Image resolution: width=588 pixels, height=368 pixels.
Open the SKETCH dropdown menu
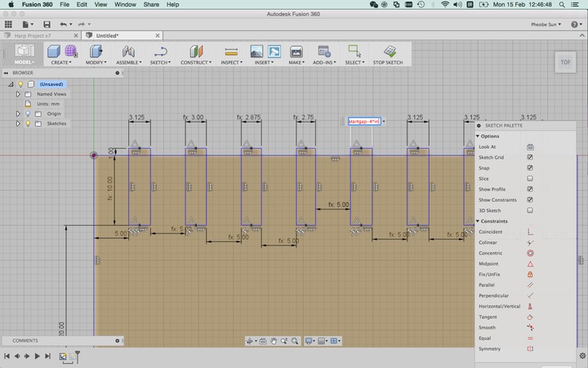161,62
